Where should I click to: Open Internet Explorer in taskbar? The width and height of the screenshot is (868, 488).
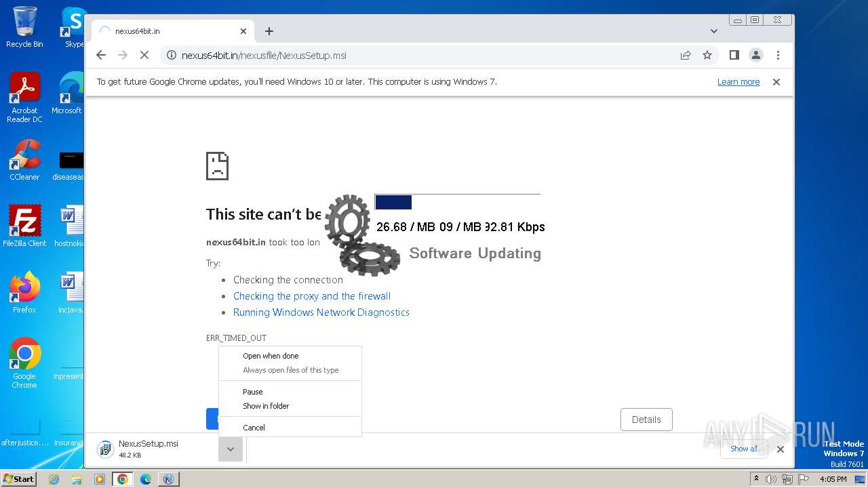coord(54,479)
